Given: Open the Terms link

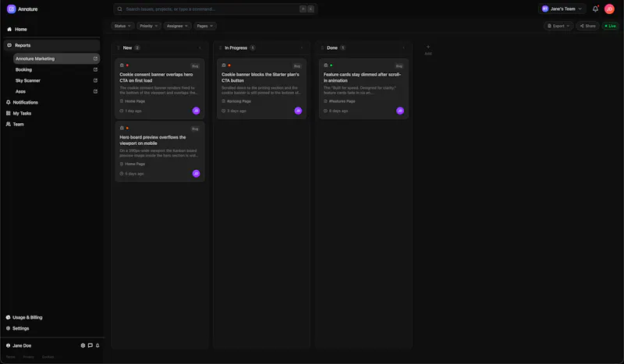Looking at the screenshot, I should (11, 357).
